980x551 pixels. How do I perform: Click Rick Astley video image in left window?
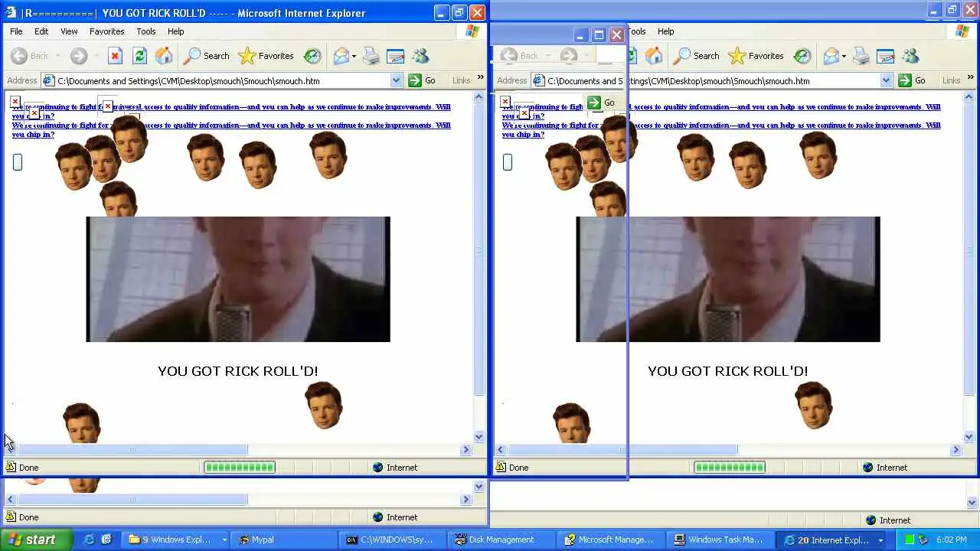[238, 279]
